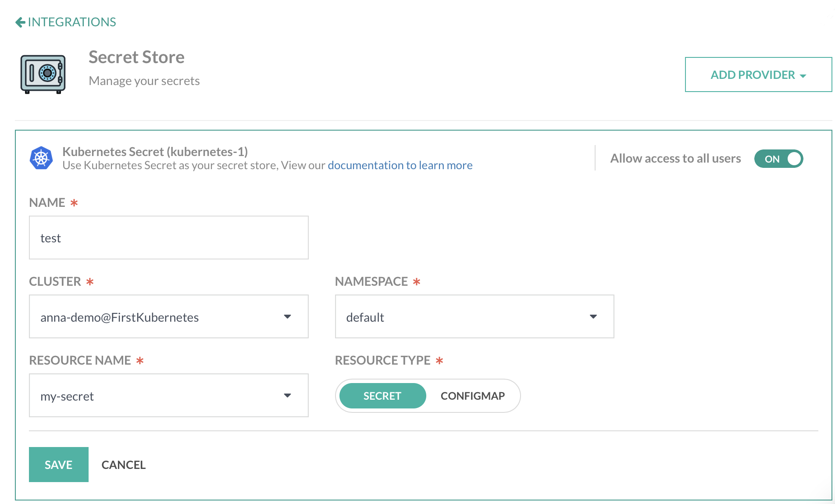This screenshot has height=504, width=835.
Task: Switch resource type to CONFIGMAP
Action: (x=472, y=396)
